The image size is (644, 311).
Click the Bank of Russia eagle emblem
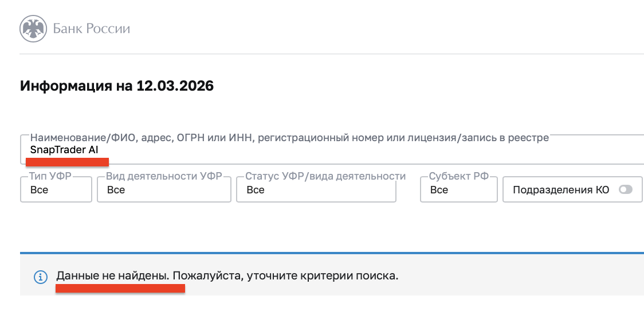[32, 28]
